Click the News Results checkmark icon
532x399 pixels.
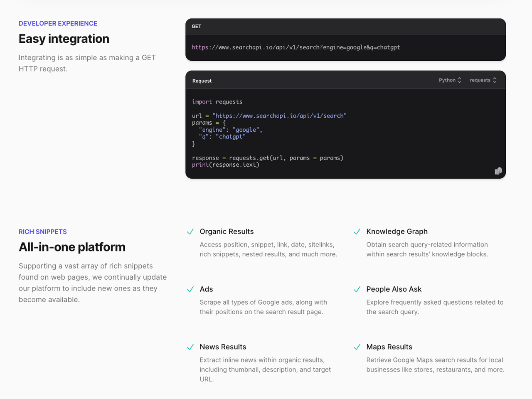click(190, 347)
